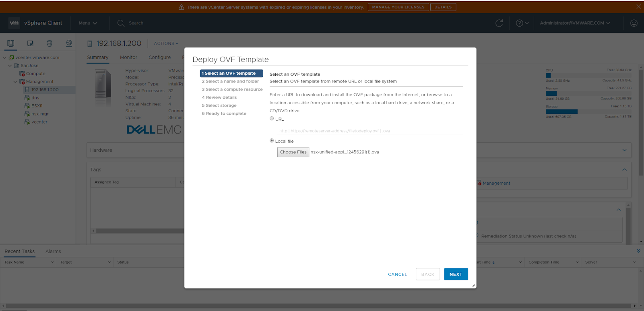Click the vSphere refresh icon
Screen dimensions: 644x311
pyautogui.click(x=499, y=23)
